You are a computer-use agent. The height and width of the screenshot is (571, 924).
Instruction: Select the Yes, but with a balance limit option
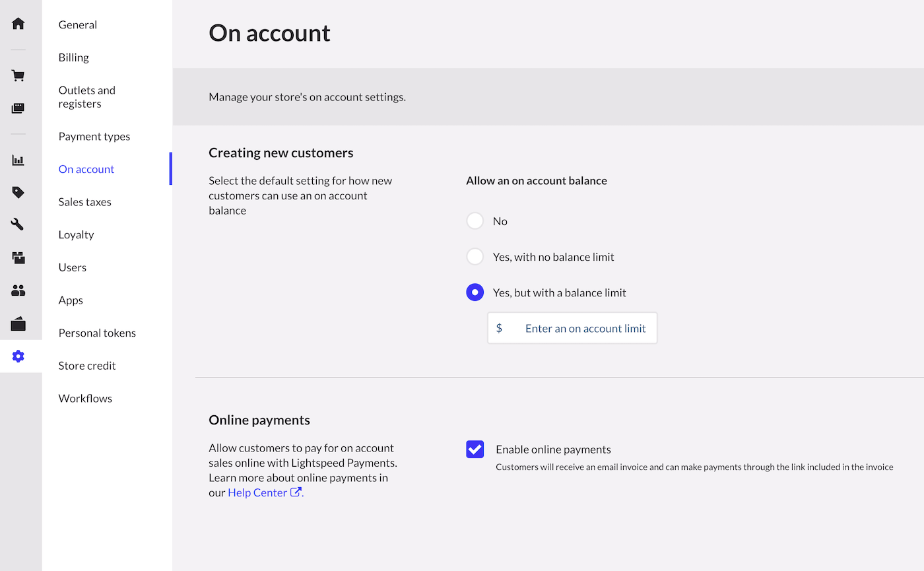475,292
